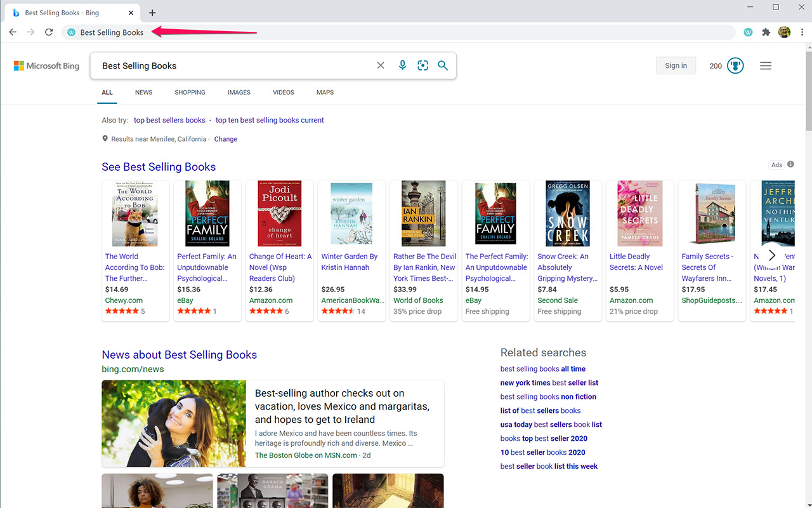Switch to the VIDEOS tab
The height and width of the screenshot is (508, 812).
tap(284, 93)
